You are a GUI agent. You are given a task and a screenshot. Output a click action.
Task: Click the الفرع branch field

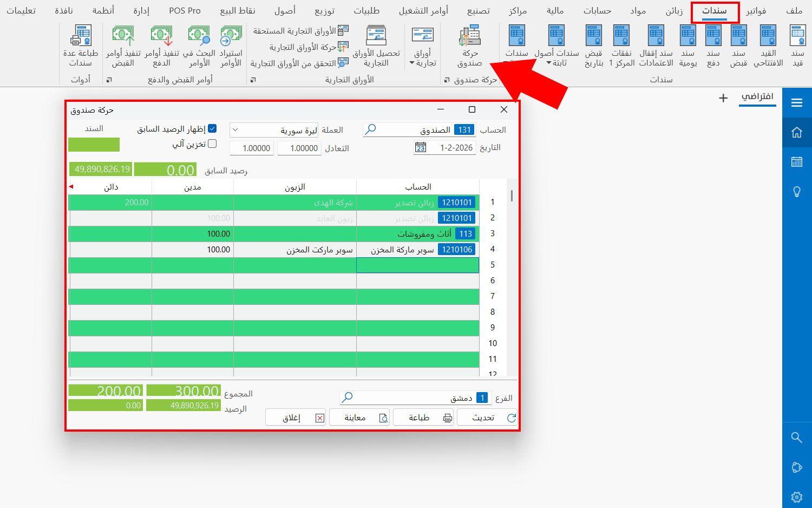[x=415, y=398]
